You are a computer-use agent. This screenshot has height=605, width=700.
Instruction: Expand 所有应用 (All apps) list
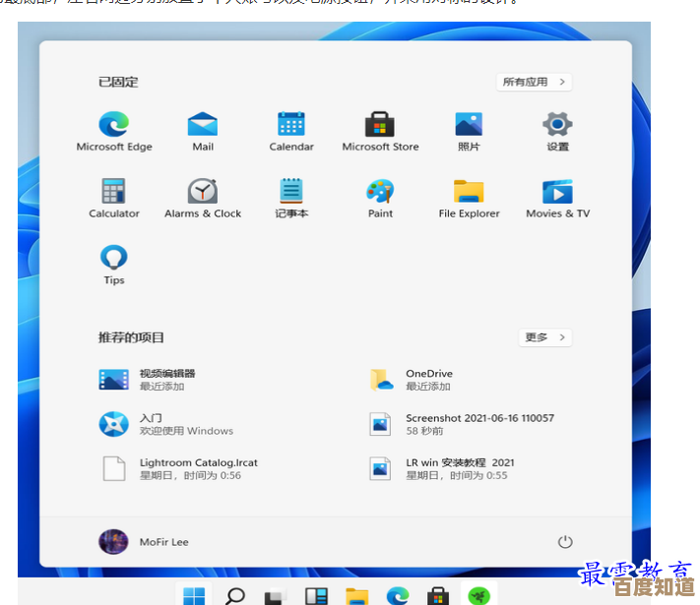(534, 83)
